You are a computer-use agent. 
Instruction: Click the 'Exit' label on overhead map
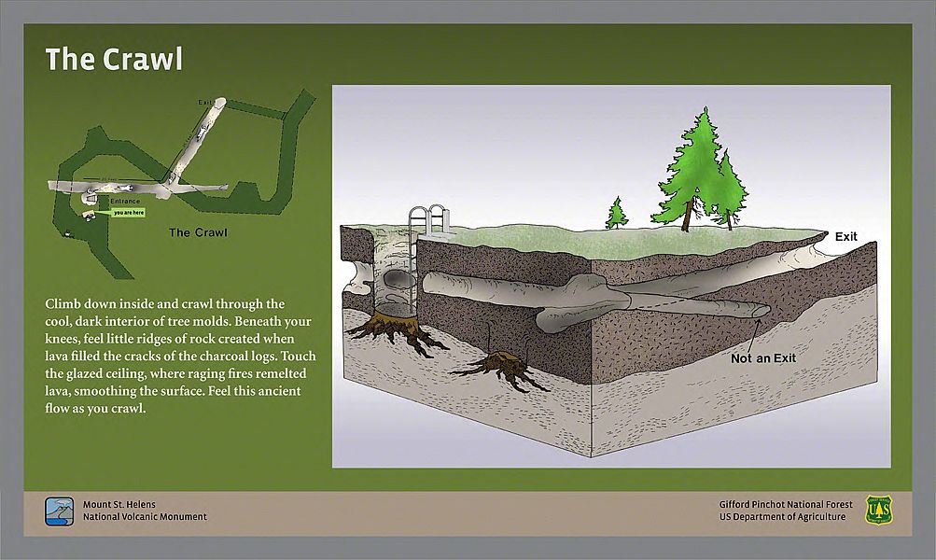[204, 101]
